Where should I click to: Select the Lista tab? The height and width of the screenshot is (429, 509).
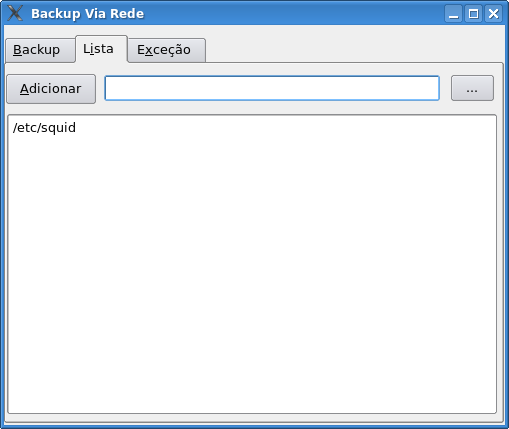click(101, 49)
